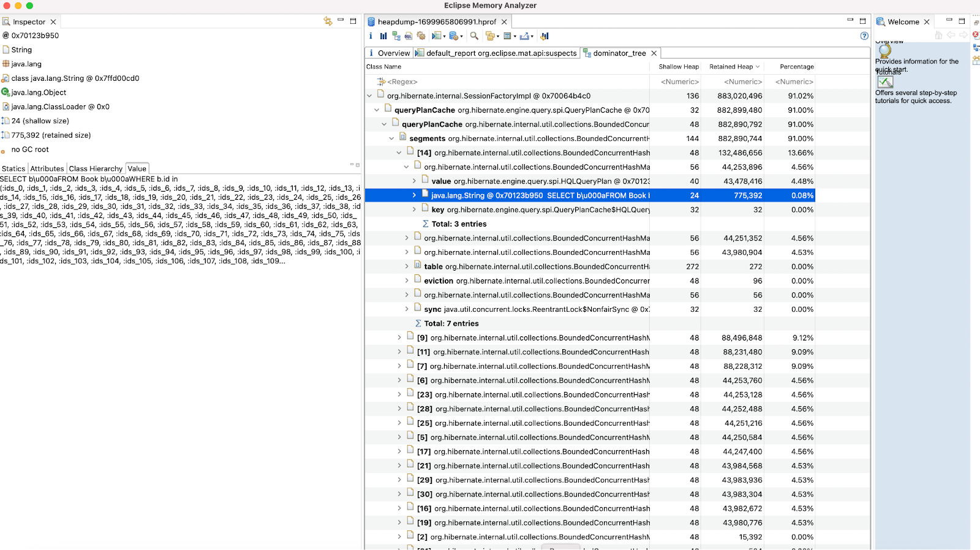Close the heapdump hprof editor tab
The width and height of the screenshot is (980, 550).
(x=504, y=22)
